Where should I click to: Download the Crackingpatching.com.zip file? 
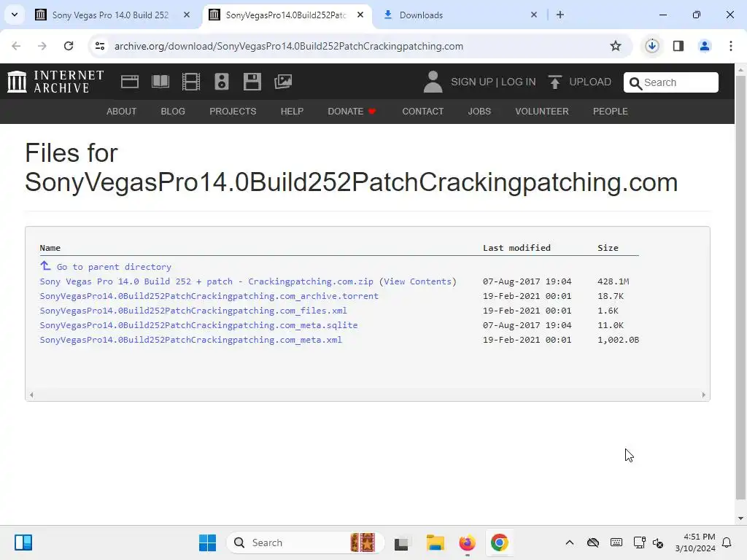tap(206, 281)
